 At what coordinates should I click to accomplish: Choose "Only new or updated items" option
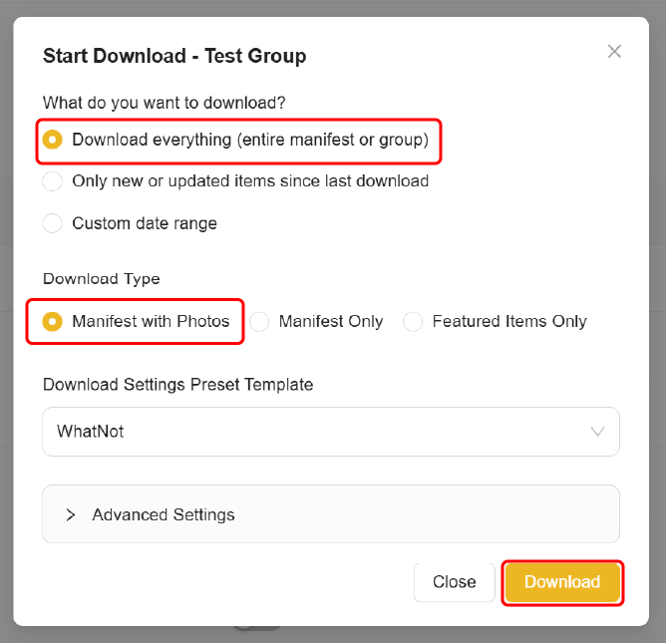[53, 181]
